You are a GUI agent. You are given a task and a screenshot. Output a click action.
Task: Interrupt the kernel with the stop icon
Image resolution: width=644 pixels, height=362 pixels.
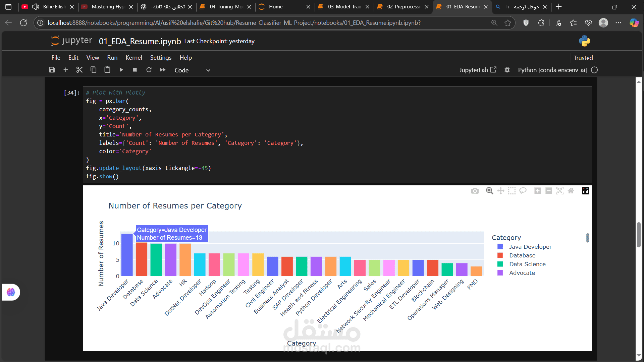135,70
